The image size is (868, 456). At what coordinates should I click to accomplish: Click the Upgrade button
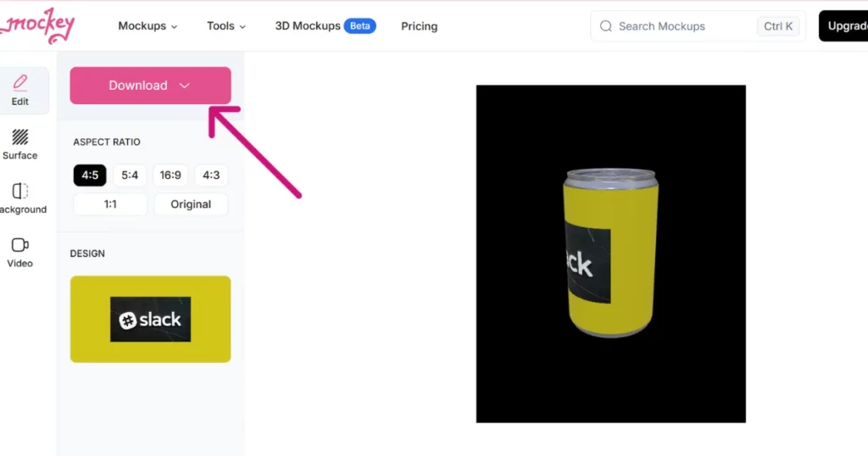(843, 26)
